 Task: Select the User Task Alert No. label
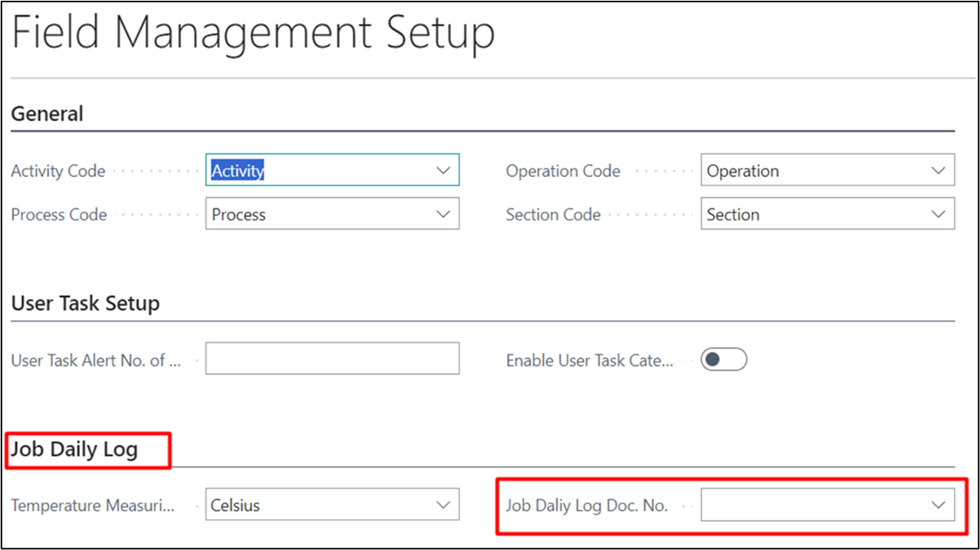[96, 361]
